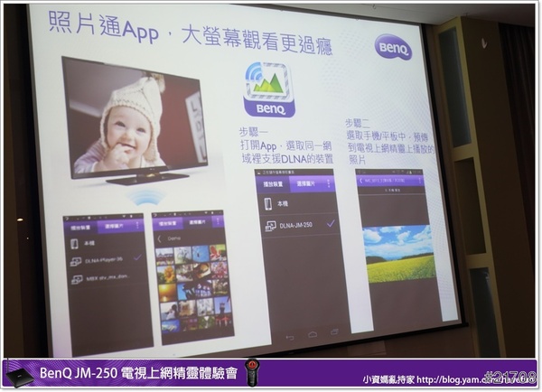Viewport: 542px width, 392px height.
Task: Click the purple BenQ logo at the slide's top right
Action: 393,47
